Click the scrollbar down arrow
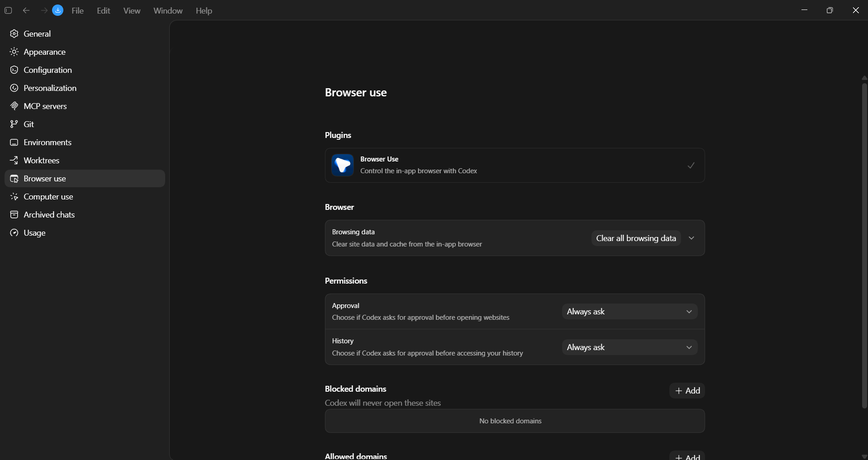This screenshot has width=868, height=460. pos(864,456)
